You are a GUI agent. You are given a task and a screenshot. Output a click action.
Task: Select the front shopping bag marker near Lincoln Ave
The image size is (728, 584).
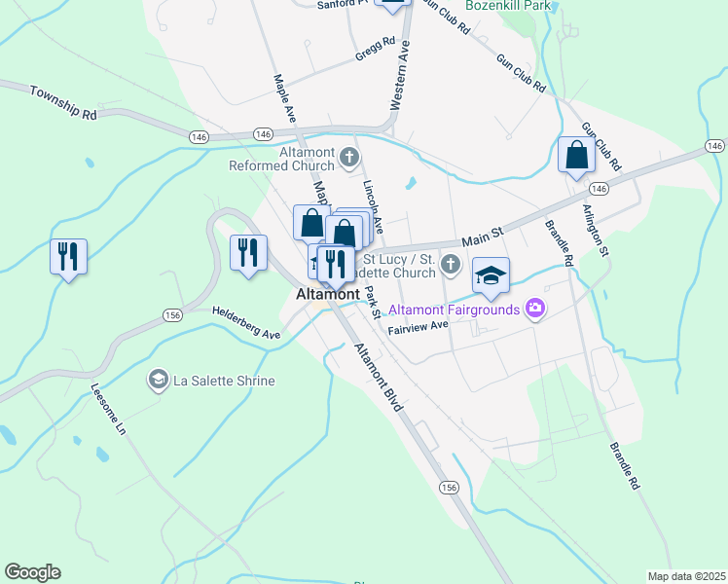344,233
